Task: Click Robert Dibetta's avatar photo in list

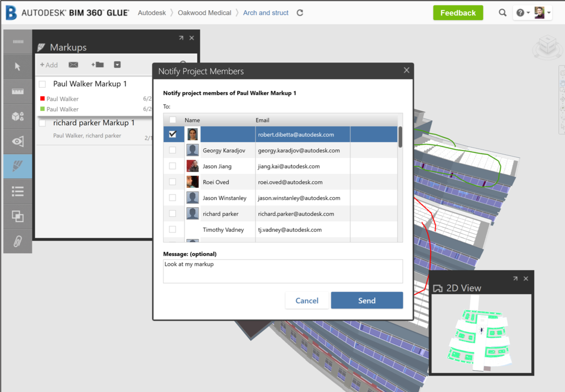Action: (x=193, y=134)
